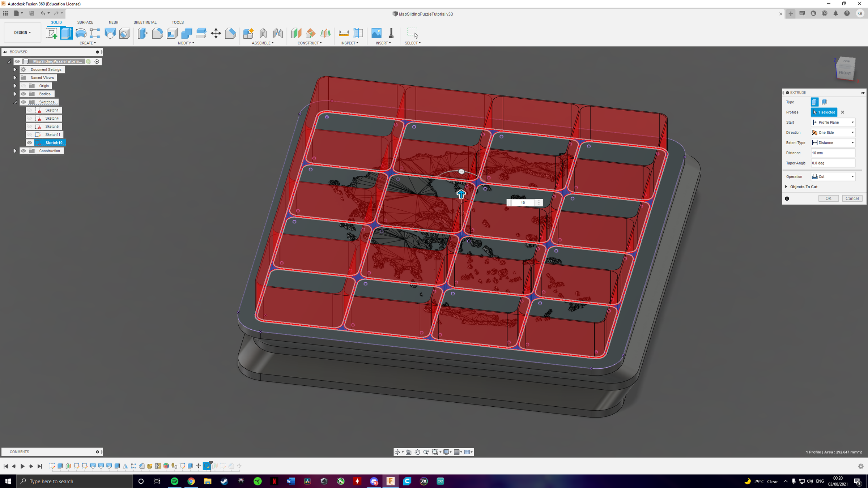
Task: Hide the Bodies folder with its eye icon
Action: (23, 94)
